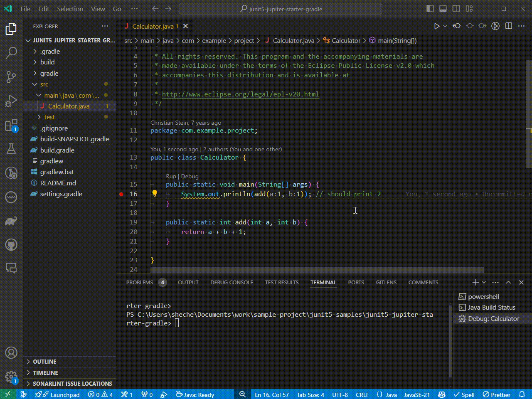Open the Extensions view

coord(11,125)
